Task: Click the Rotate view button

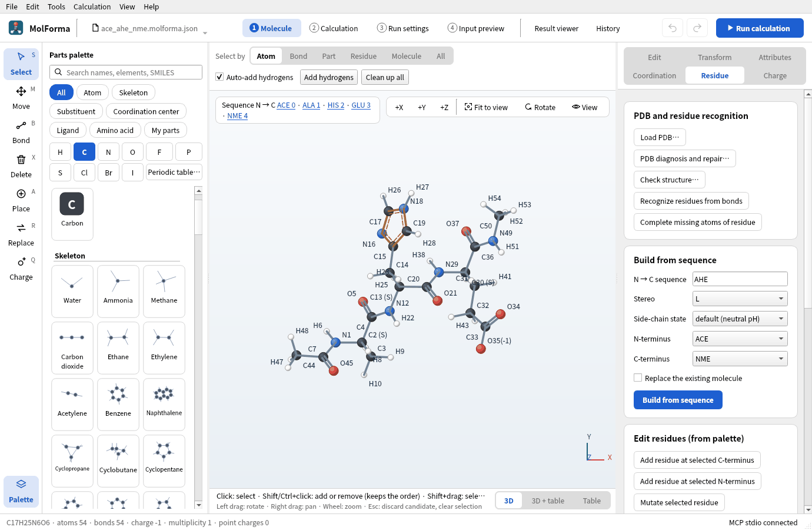Action: click(540, 107)
